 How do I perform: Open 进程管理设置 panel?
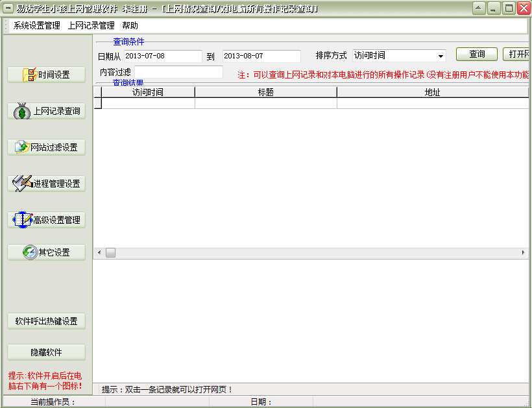coord(45,184)
